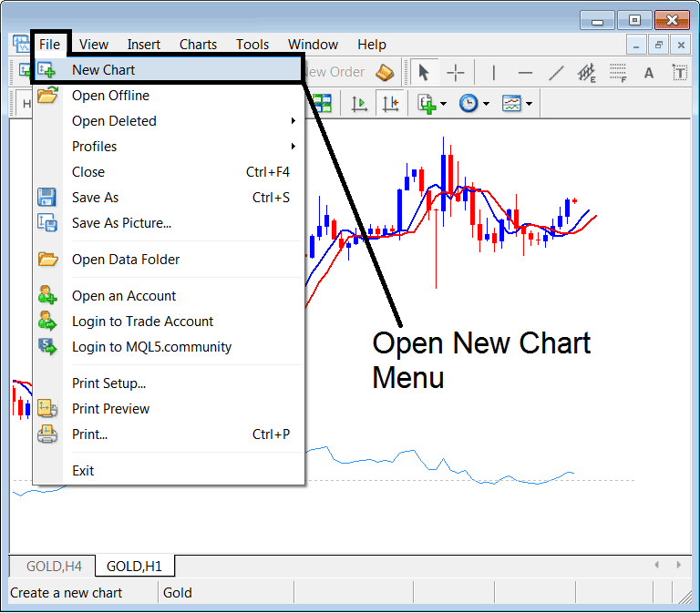Viewport: 700px width, 613px height.
Task: Select the Trendline drawing tool
Action: 556,72
